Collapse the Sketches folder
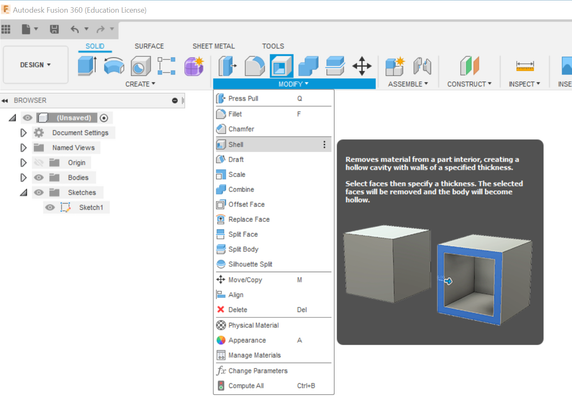 [23, 193]
